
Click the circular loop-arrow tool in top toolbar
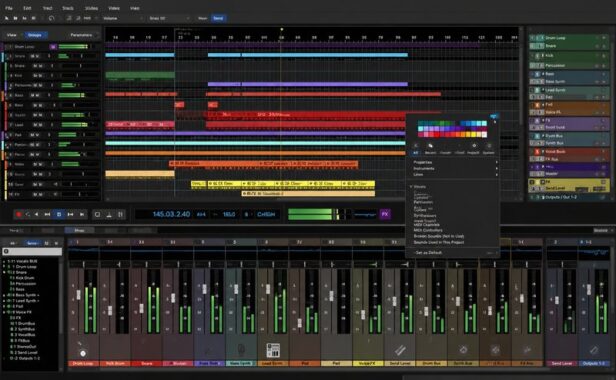point(51,18)
